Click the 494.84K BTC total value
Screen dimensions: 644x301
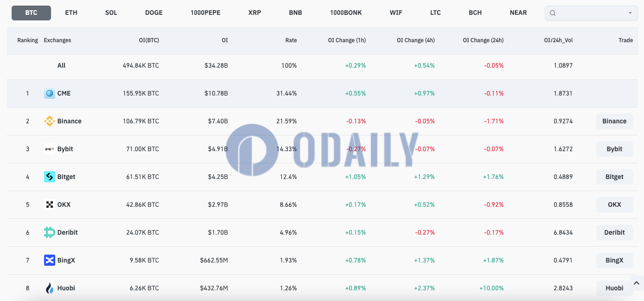(141, 65)
